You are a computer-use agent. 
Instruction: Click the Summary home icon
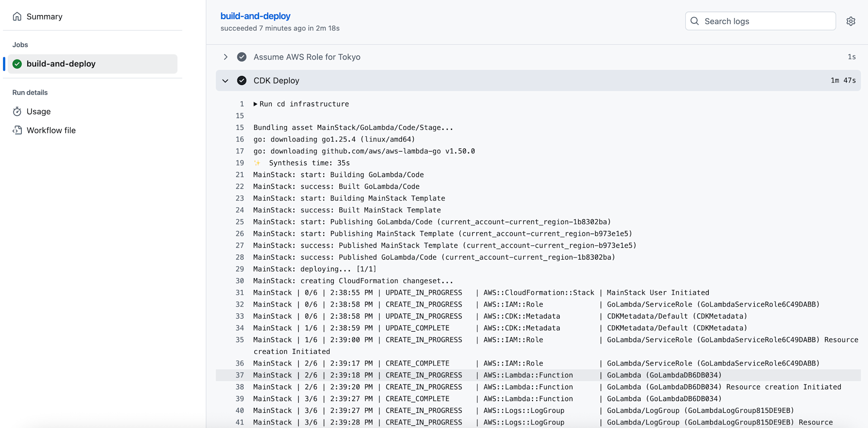point(17,16)
